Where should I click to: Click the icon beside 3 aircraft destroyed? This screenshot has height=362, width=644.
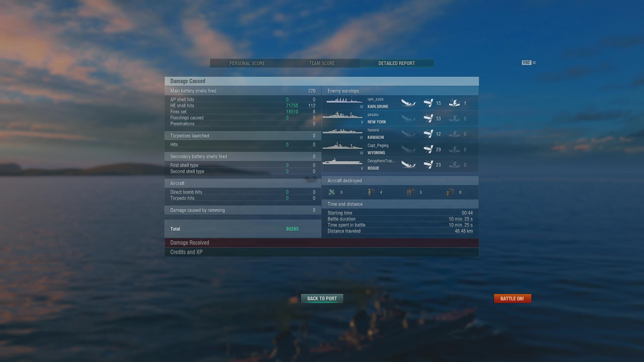(411, 192)
